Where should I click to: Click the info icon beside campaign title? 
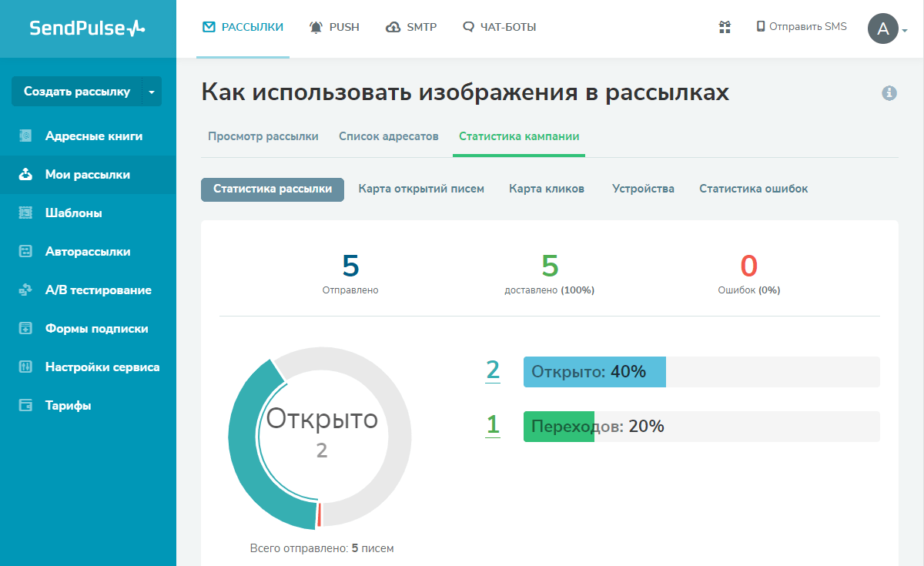click(x=889, y=93)
